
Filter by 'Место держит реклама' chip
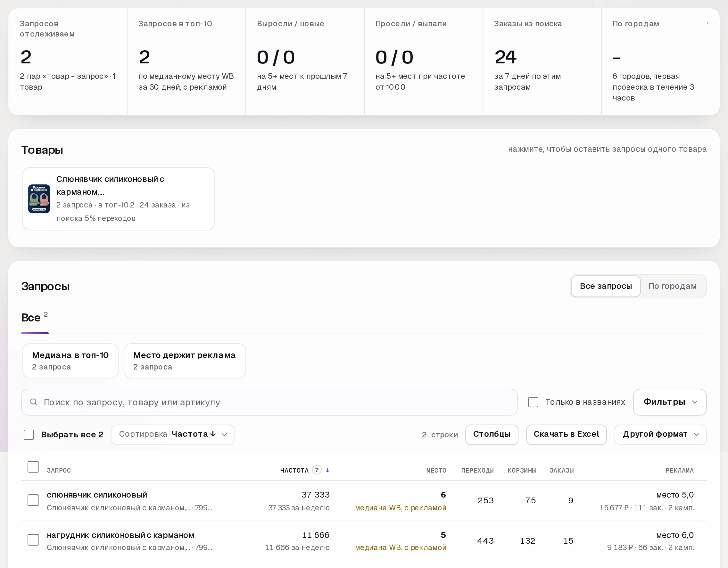[185, 361]
